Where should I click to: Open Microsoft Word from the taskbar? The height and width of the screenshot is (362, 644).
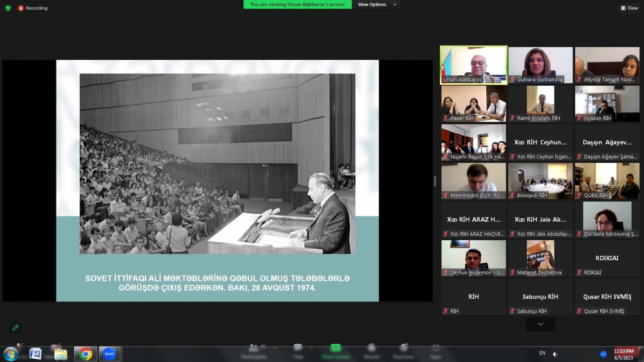click(35, 354)
